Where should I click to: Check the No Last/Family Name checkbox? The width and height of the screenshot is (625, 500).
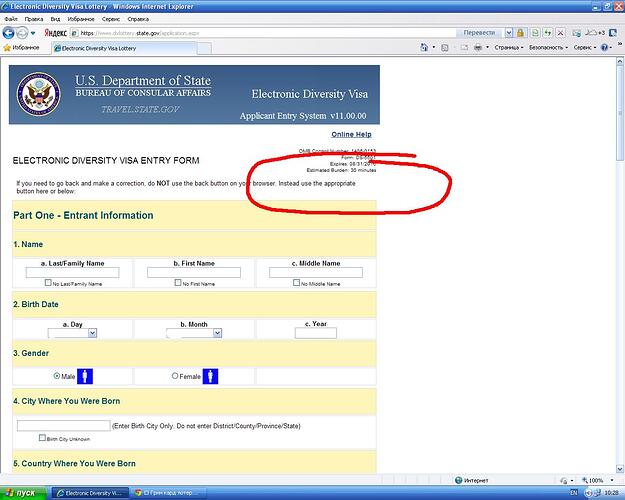coord(48,283)
